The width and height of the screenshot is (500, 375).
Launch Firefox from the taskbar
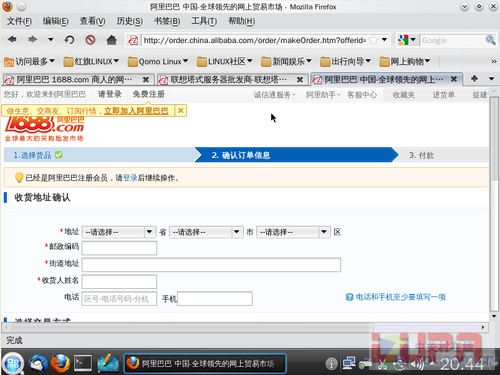coord(60,363)
